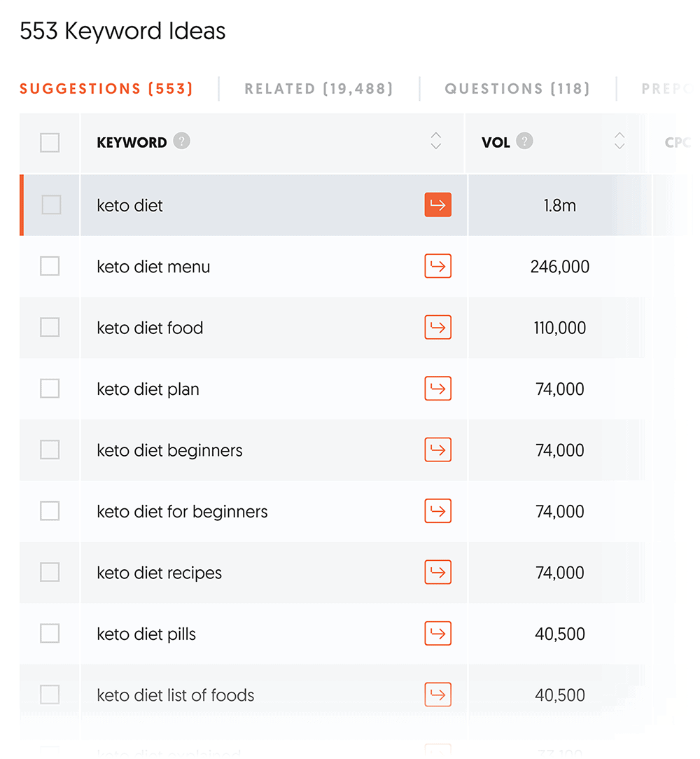Check the box next to "keto diet plan"

(x=49, y=389)
